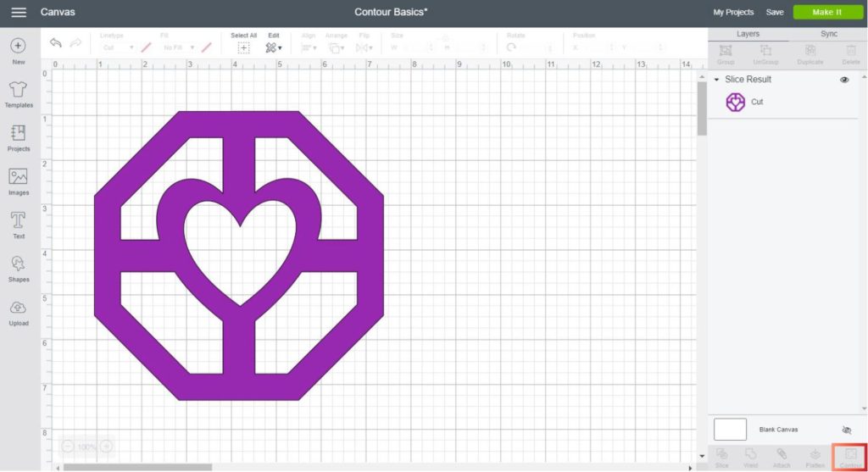Click the Contour Basics project title
868x472 pixels.
pos(391,12)
